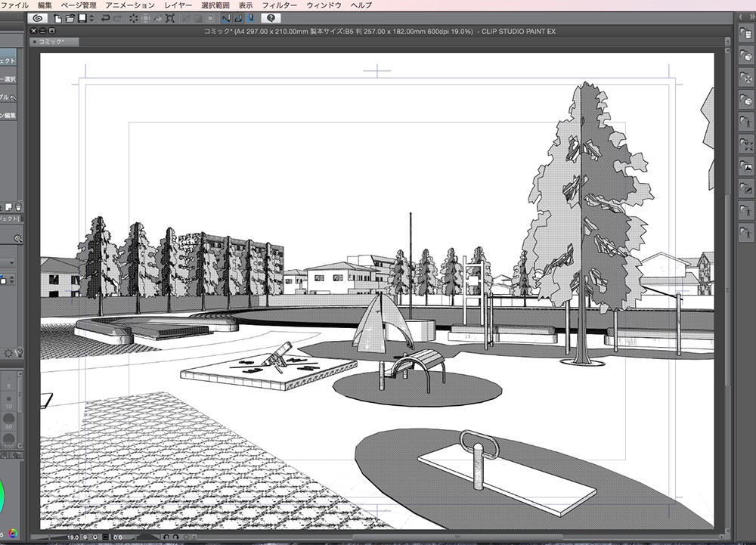Click the Open file folder icon

point(70,17)
